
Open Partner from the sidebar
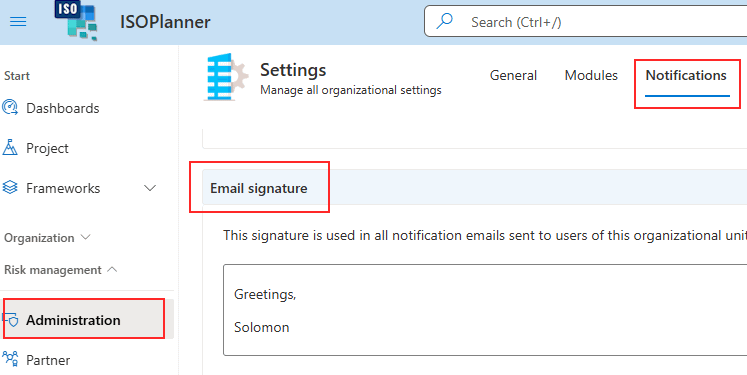[48, 360]
